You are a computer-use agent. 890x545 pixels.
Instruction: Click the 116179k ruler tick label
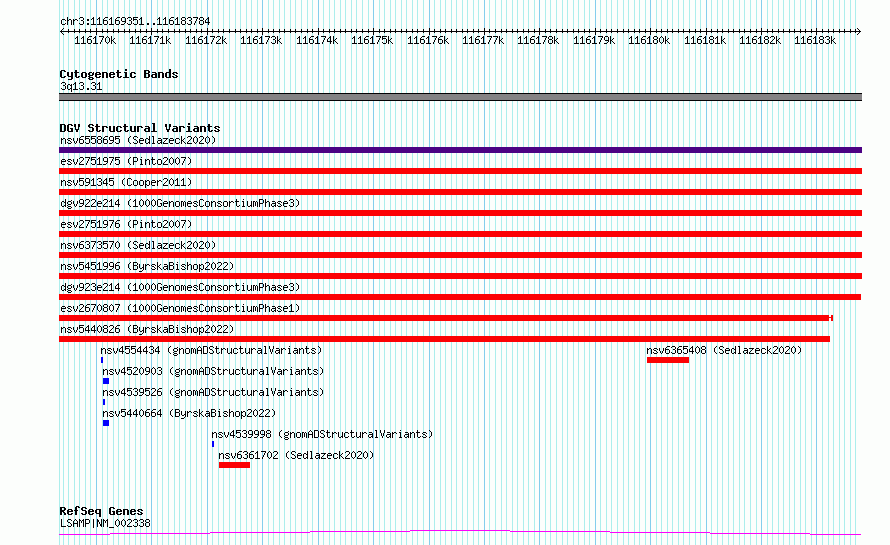coord(594,40)
